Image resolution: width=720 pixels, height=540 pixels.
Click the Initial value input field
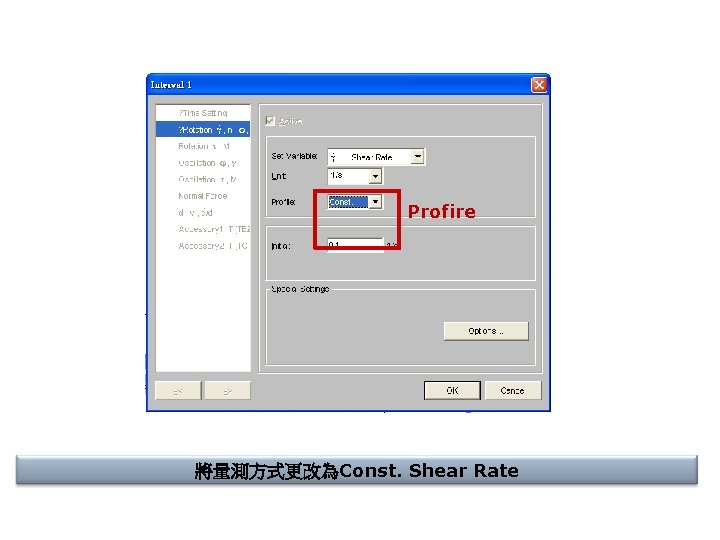pos(355,245)
